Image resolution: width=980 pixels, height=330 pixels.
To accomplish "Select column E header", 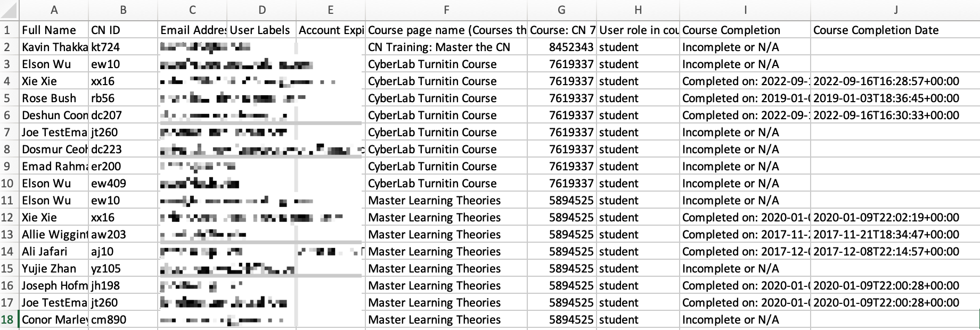I will pos(331,10).
